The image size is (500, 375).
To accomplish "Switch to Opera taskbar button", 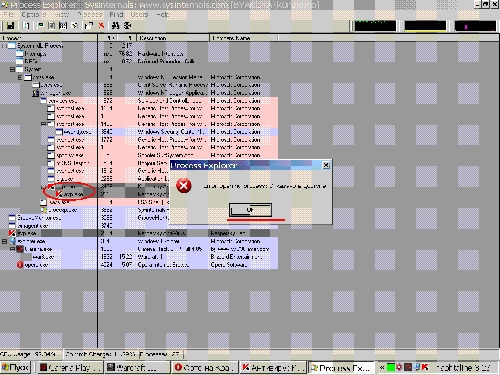I will tap(205, 368).
